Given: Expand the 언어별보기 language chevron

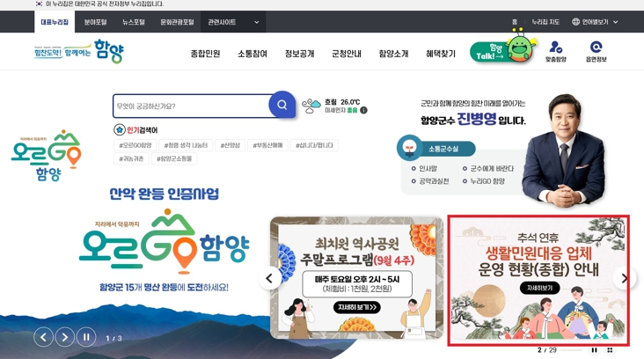Looking at the screenshot, I should click(615, 22).
